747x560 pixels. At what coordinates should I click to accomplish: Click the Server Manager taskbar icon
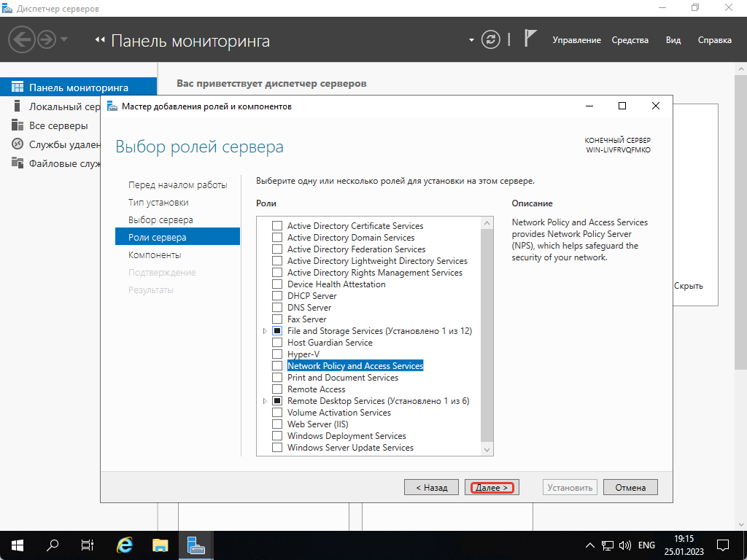196,545
